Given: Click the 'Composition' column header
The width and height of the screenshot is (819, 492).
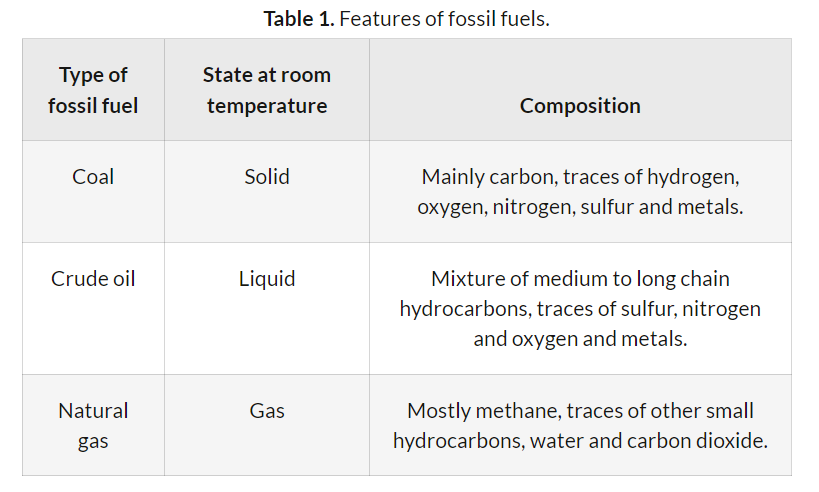Looking at the screenshot, I should [580, 105].
